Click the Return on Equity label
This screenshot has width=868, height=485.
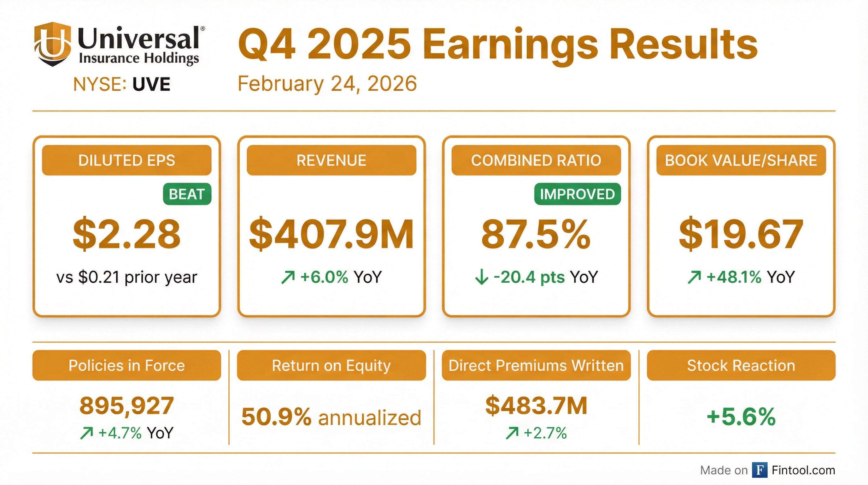[331, 366]
